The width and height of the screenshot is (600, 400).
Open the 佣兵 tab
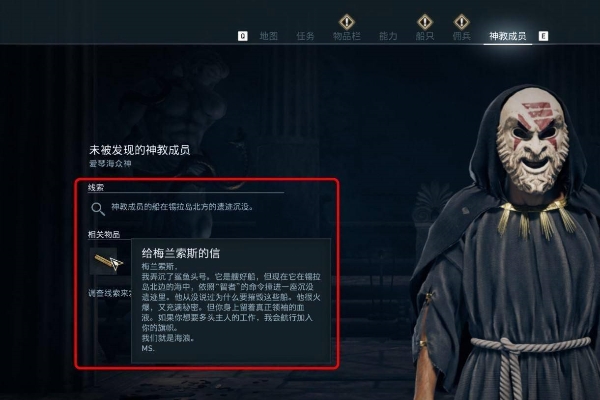coord(461,36)
